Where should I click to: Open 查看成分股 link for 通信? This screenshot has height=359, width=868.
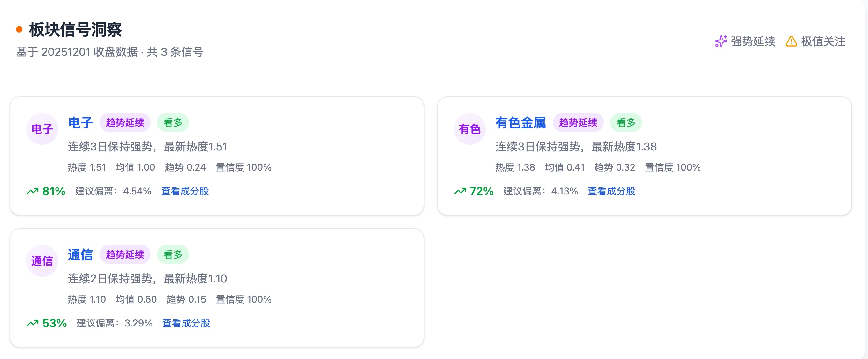(186, 323)
